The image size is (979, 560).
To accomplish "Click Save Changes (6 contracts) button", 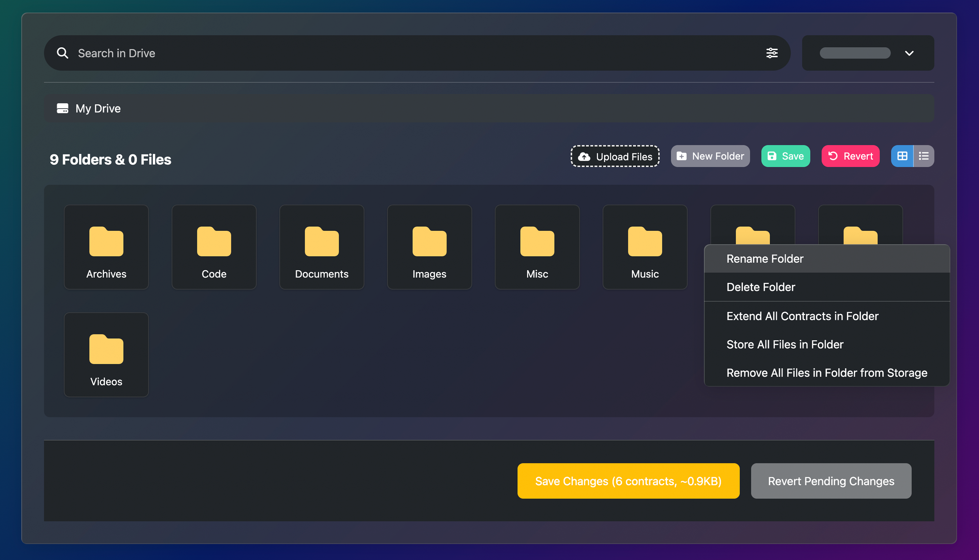I will pyautogui.click(x=628, y=481).
